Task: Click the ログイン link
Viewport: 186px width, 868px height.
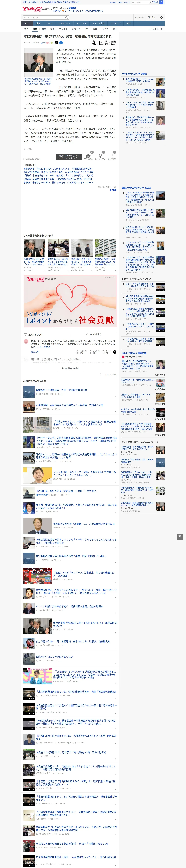Action: click(x=57, y=11)
